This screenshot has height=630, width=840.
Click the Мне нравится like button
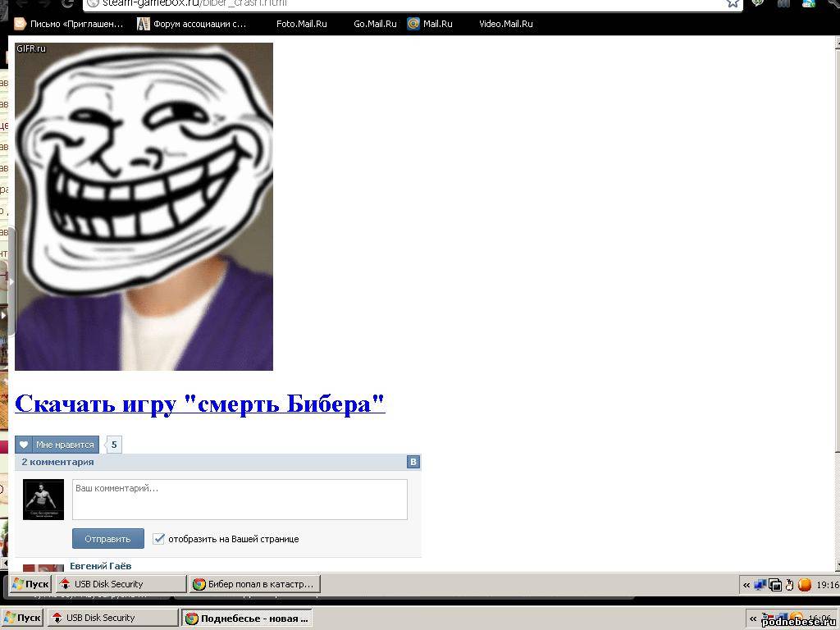coord(57,445)
